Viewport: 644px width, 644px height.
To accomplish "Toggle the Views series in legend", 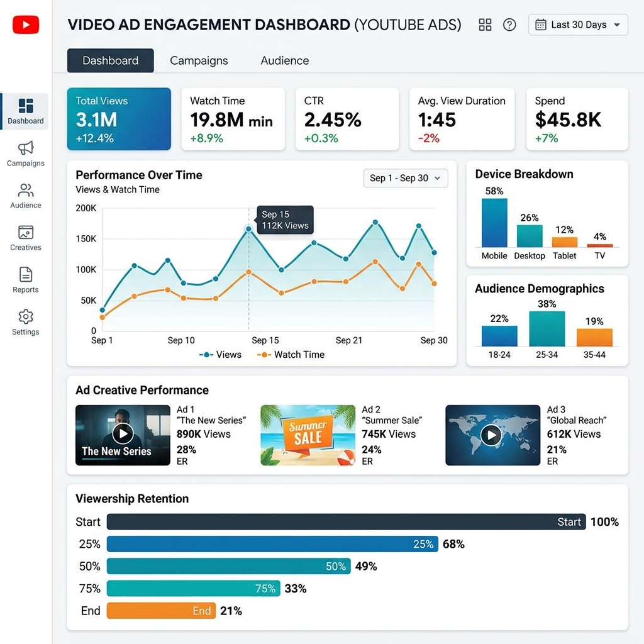I will coord(220,355).
